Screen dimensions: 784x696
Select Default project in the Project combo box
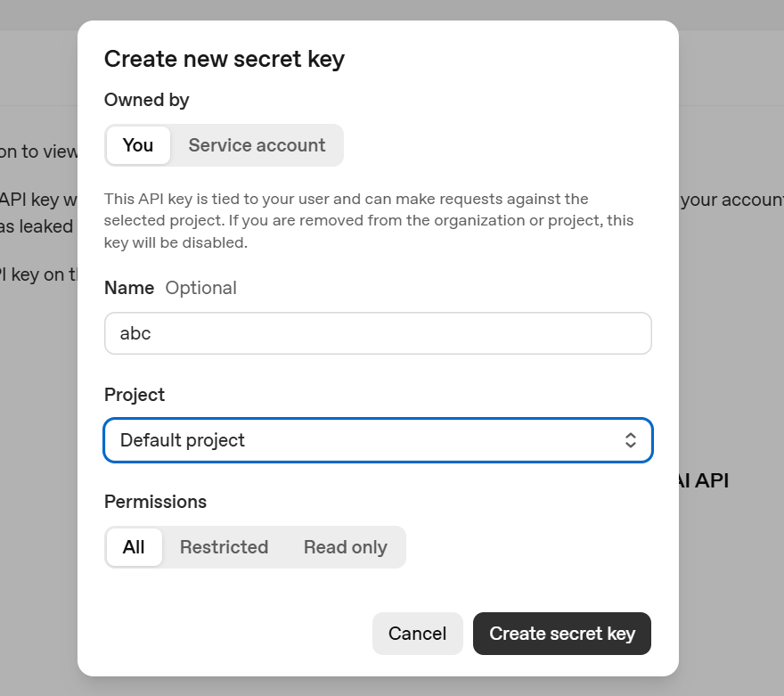(x=378, y=439)
